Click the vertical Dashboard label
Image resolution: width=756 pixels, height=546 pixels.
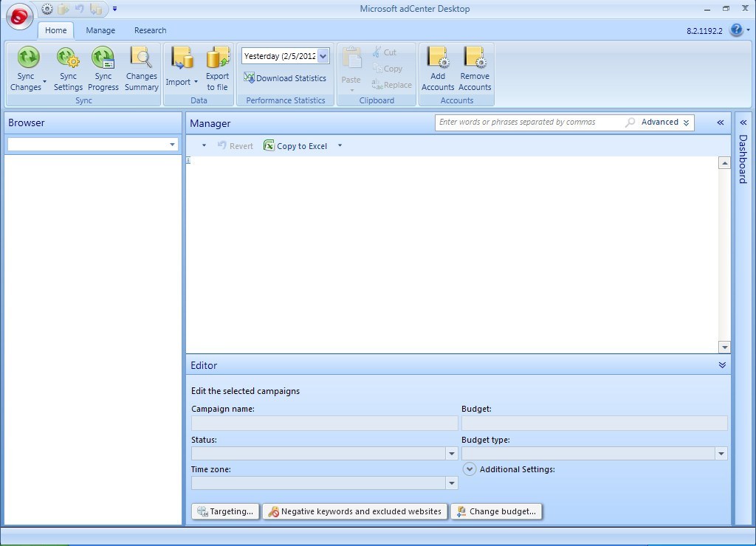[x=743, y=159]
